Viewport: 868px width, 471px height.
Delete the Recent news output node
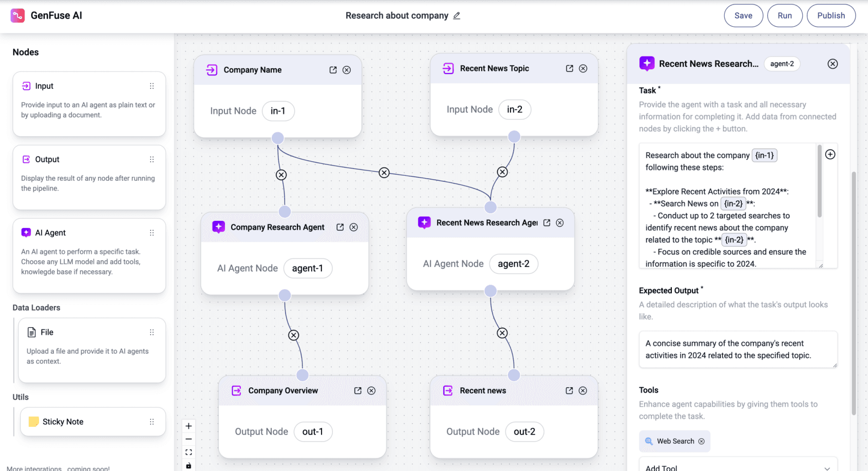pos(583,390)
